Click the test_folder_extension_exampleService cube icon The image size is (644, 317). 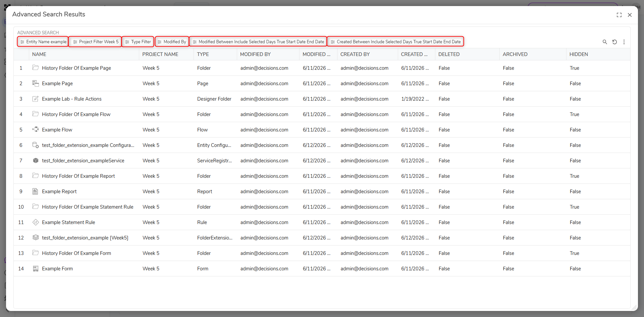pos(36,160)
